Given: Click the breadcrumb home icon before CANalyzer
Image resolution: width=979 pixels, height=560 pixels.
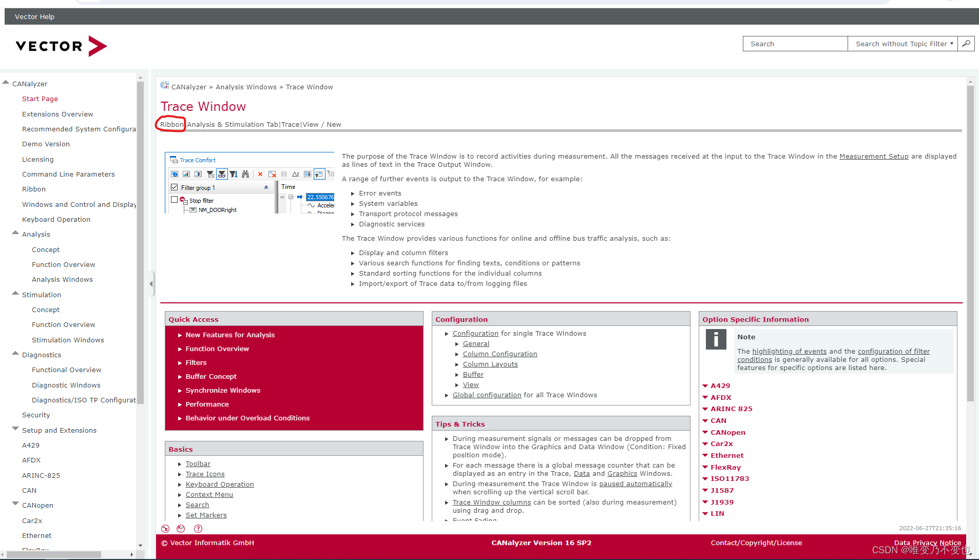Looking at the screenshot, I should pos(165,86).
